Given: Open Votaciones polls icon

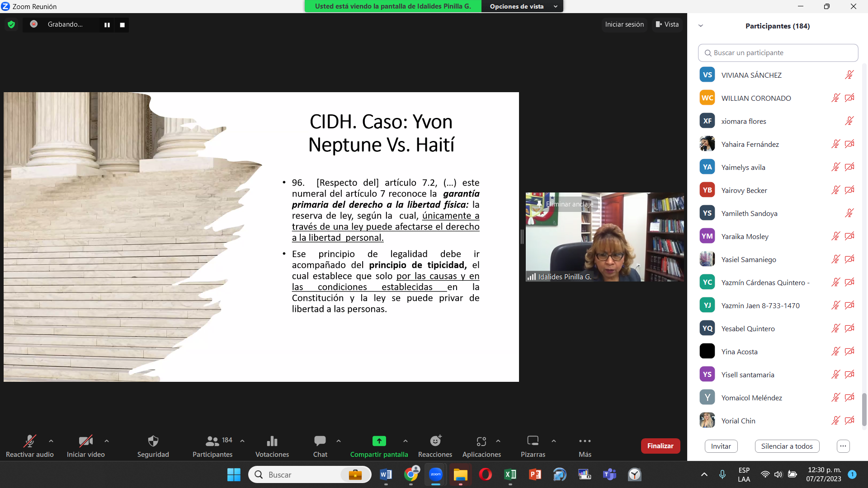Looking at the screenshot, I should (272, 441).
